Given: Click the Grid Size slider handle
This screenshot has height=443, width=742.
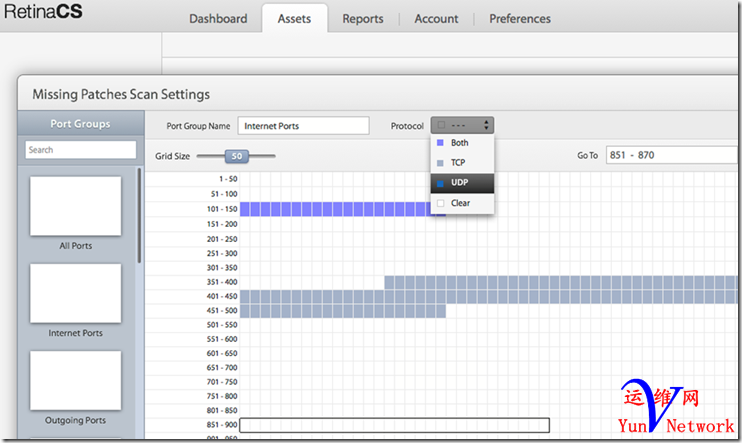Looking at the screenshot, I should pos(237,156).
